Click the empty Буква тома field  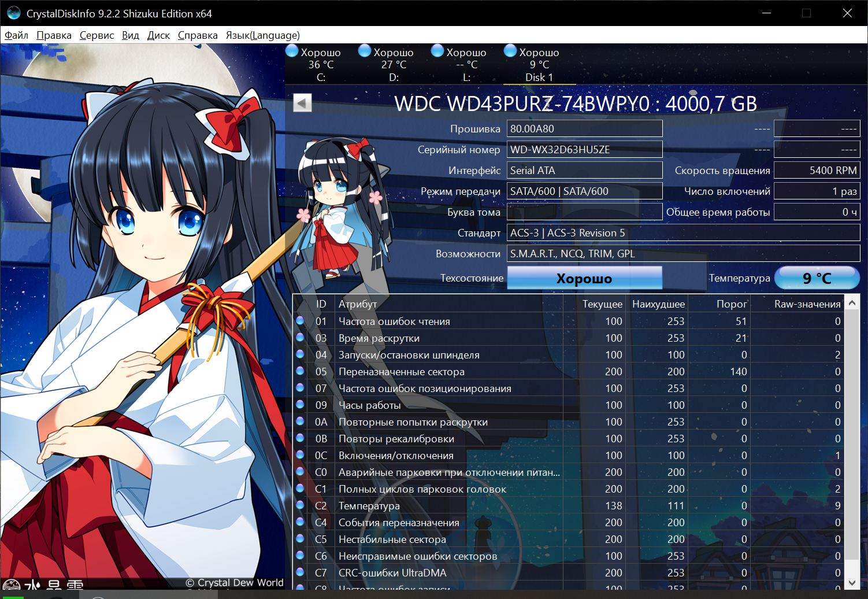pos(584,212)
